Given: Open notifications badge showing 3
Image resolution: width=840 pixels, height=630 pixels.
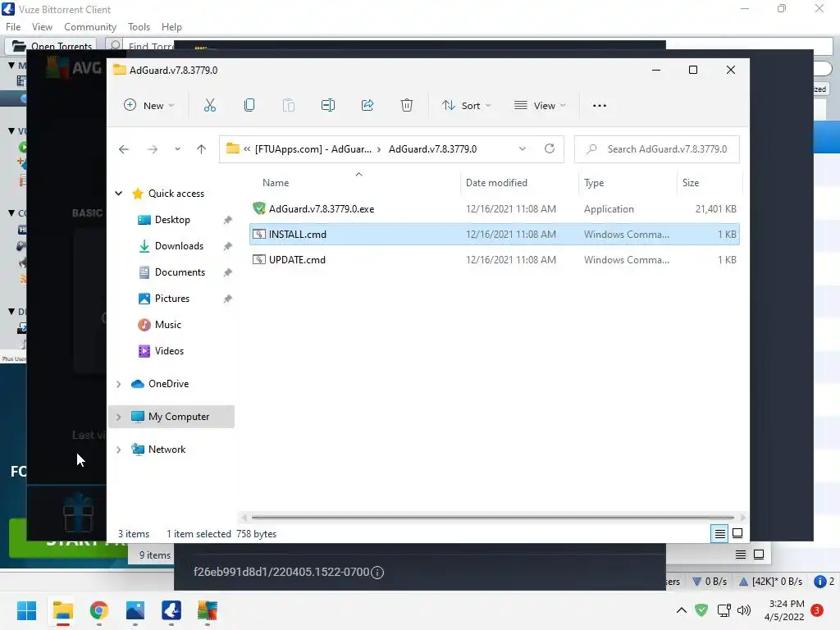Looking at the screenshot, I should tap(817, 610).
